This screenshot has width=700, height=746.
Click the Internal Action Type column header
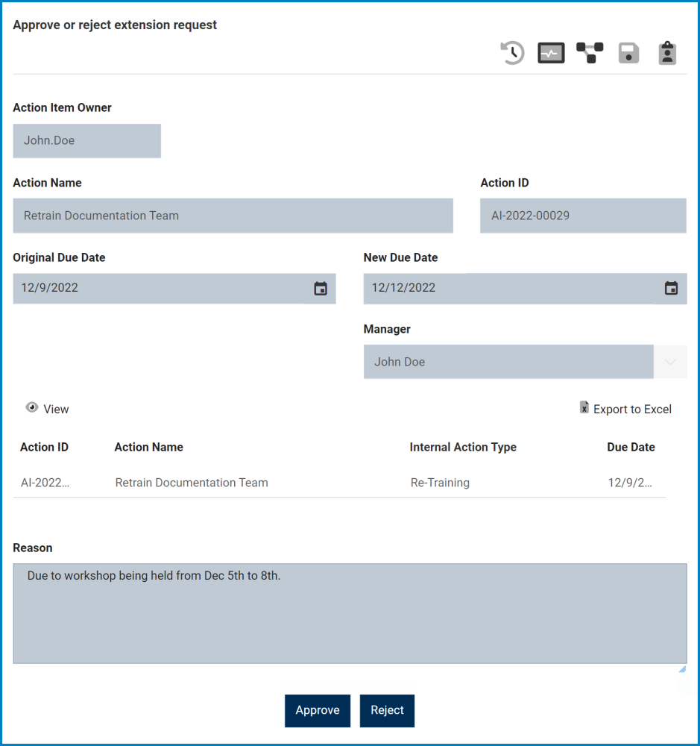pyautogui.click(x=463, y=447)
